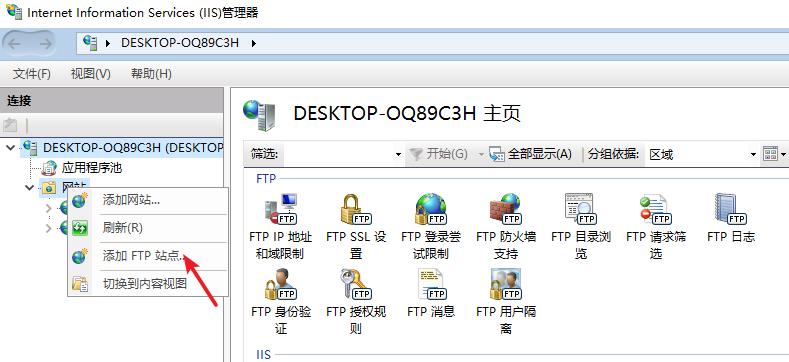Choose 切换到内容视图 in context menu
Image resolution: width=789 pixels, height=362 pixels.
[x=147, y=283]
